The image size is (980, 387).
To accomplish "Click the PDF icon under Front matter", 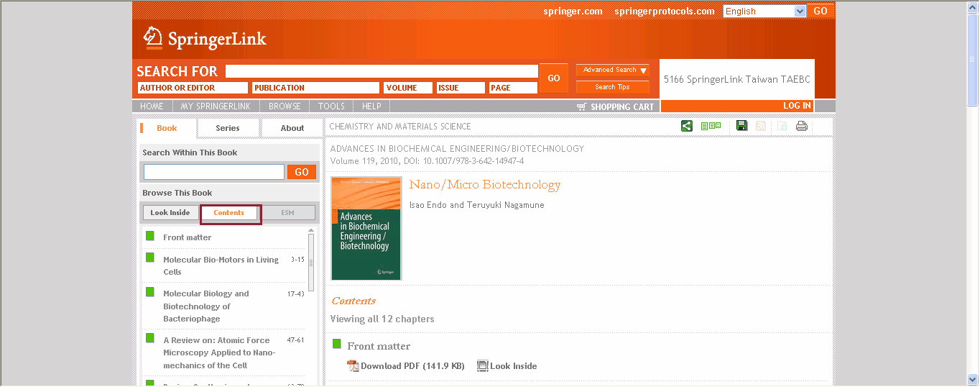I will coord(353,366).
